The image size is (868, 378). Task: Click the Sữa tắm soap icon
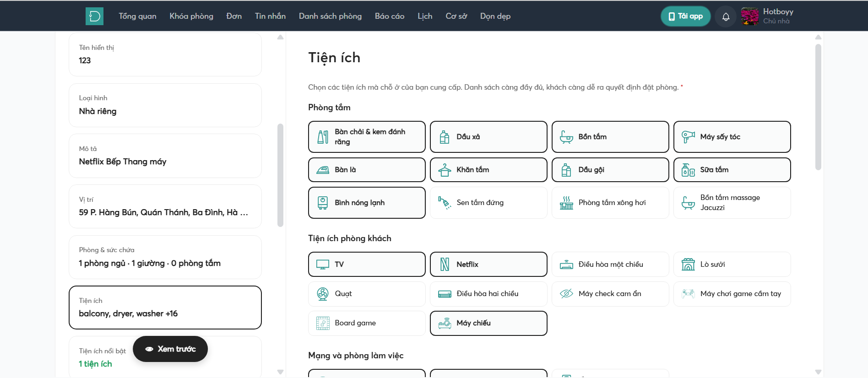coord(688,170)
